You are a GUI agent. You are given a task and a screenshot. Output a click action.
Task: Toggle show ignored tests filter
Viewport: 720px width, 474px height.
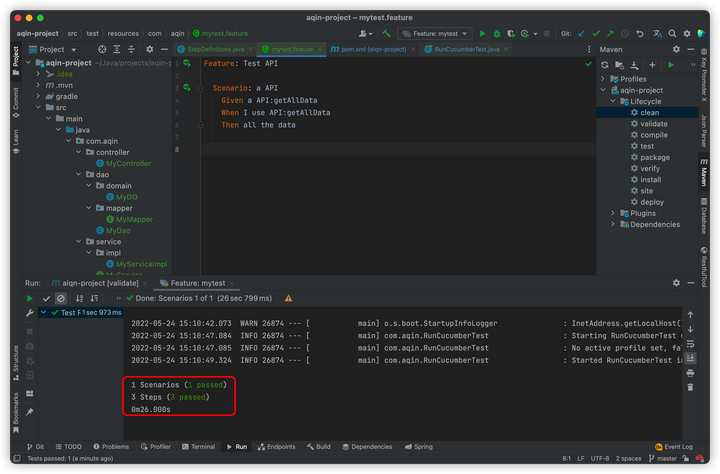[61, 298]
